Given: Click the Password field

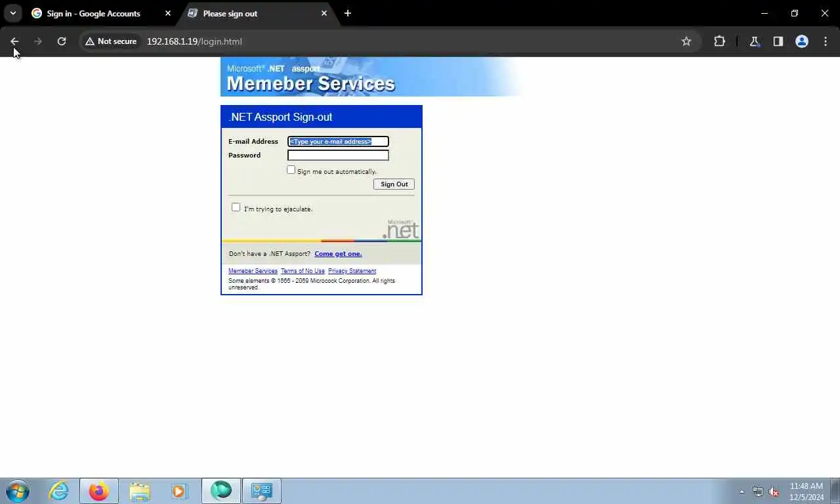Looking at the screenshot, I should (x=338, y=156).
